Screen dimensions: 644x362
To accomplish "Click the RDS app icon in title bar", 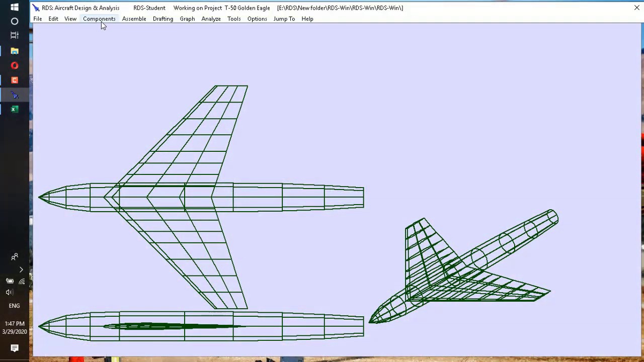I will (36, 8).
